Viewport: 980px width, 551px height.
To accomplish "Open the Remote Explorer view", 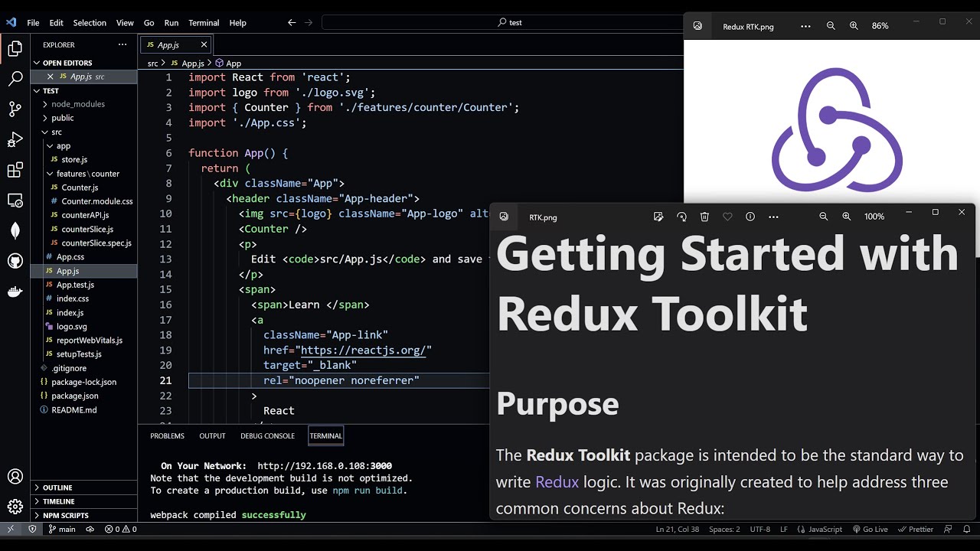I will click(15, 201).
